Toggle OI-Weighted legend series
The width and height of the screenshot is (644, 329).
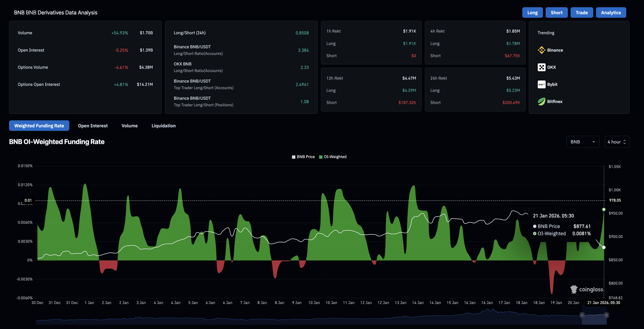coord(333,157)
